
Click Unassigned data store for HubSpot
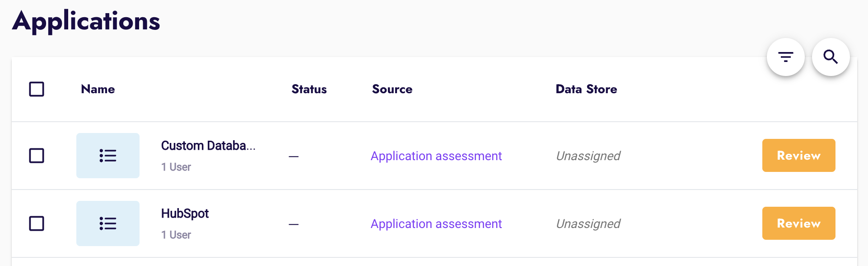click(588, 224)
